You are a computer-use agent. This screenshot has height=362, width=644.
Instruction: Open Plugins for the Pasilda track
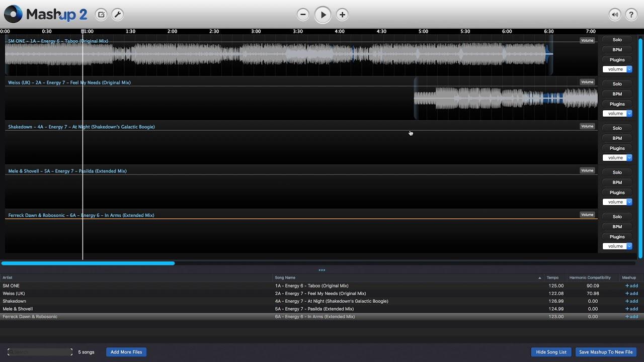(x=617, y=193)
